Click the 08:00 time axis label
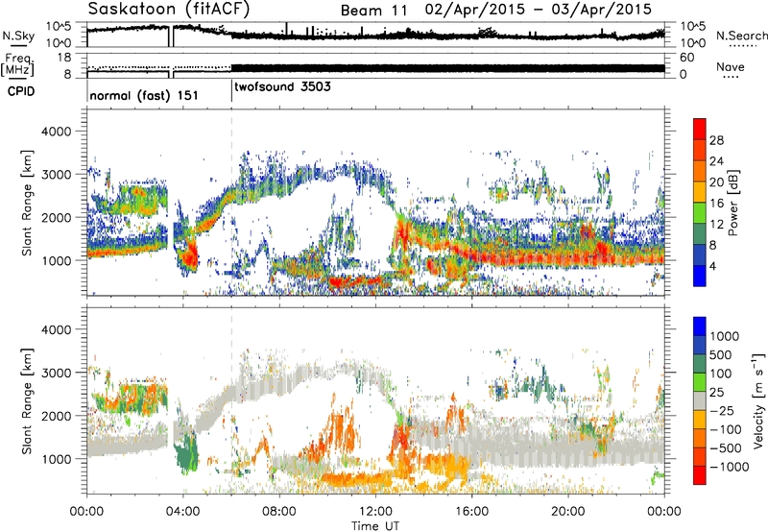768x532 pixels. 279,512
